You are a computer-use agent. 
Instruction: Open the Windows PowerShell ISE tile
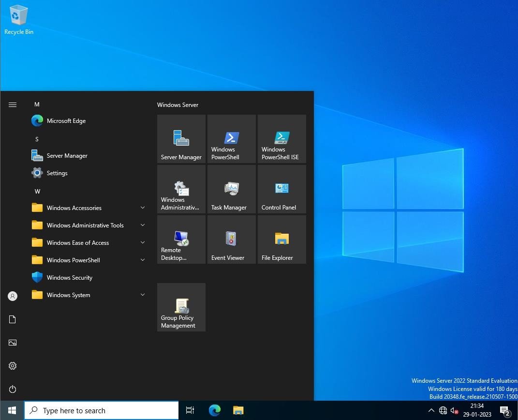282,139
